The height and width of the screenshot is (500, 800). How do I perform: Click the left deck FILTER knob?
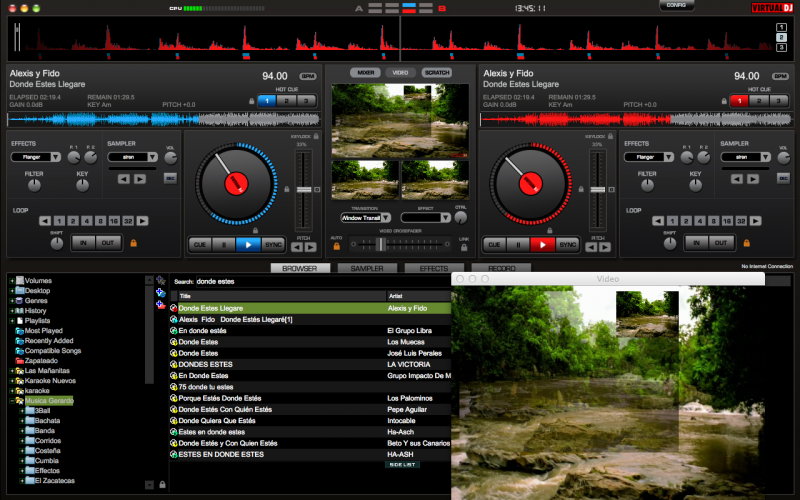(34, 186)
